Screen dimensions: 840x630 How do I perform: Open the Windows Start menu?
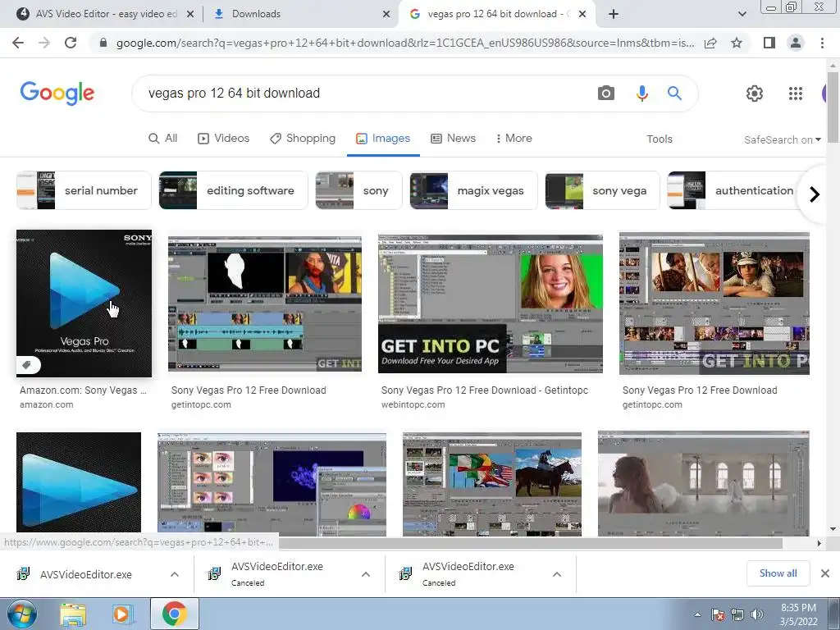(x=21, y=614)
